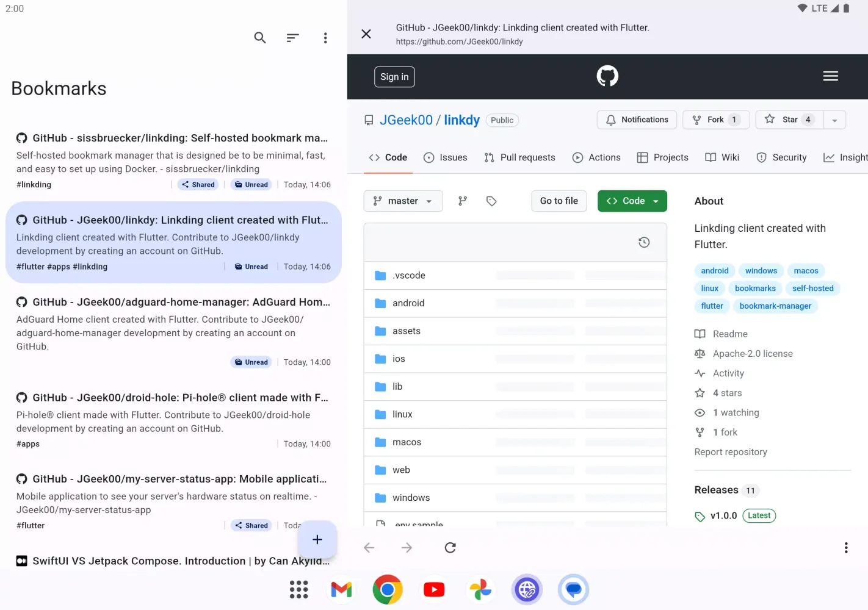Launch YouTube from the taskbar
This screenshot has height=610, width=868.
click(x=434, y=589)
